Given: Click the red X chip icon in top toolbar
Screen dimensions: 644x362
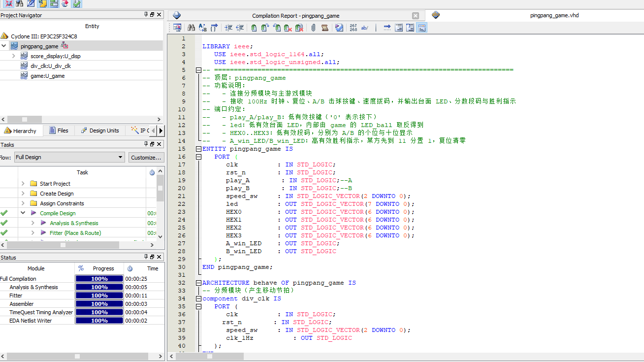Looking at the screenshot, I should tap(9, 3).
